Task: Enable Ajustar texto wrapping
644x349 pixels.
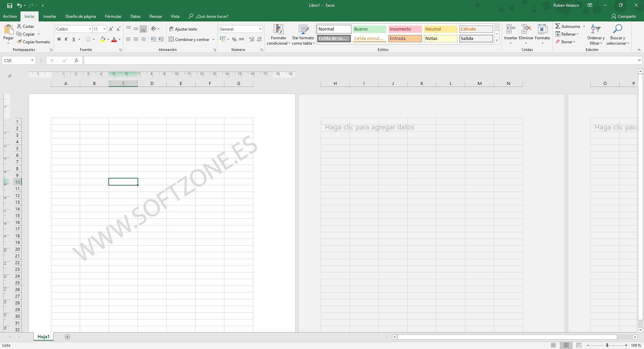Action: (x=183, y=29)
